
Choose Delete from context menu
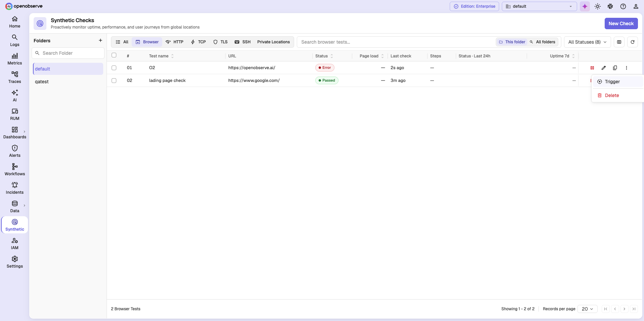[618, 95]
